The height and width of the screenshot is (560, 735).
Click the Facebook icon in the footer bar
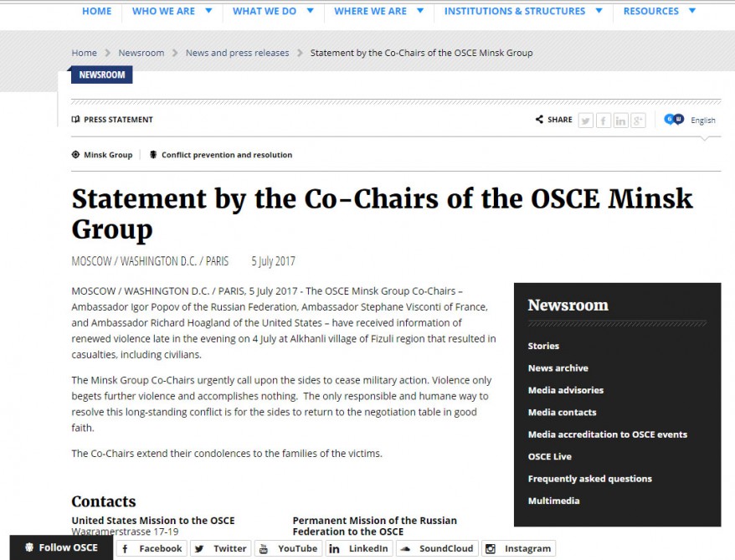point(126,549)
